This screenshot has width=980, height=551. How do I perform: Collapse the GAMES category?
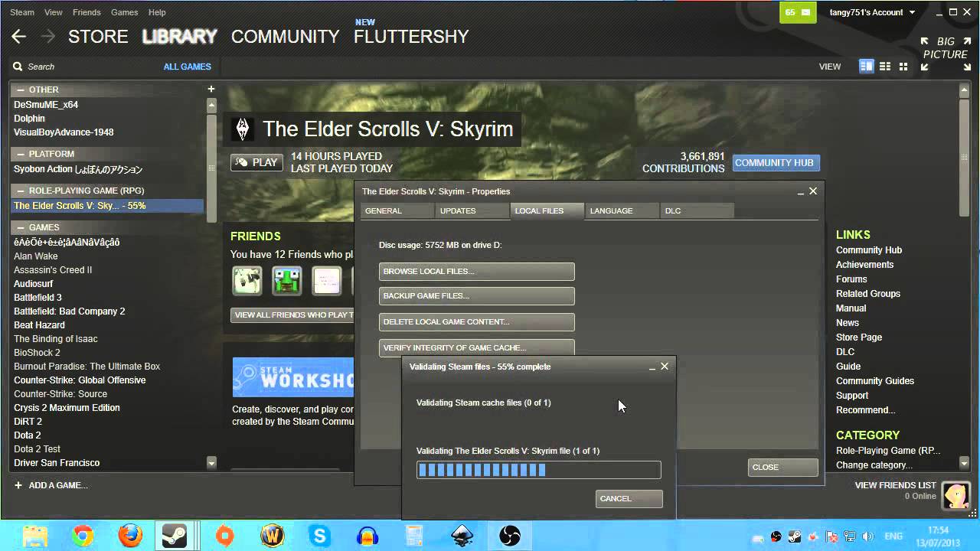click(x=21, y=227)
